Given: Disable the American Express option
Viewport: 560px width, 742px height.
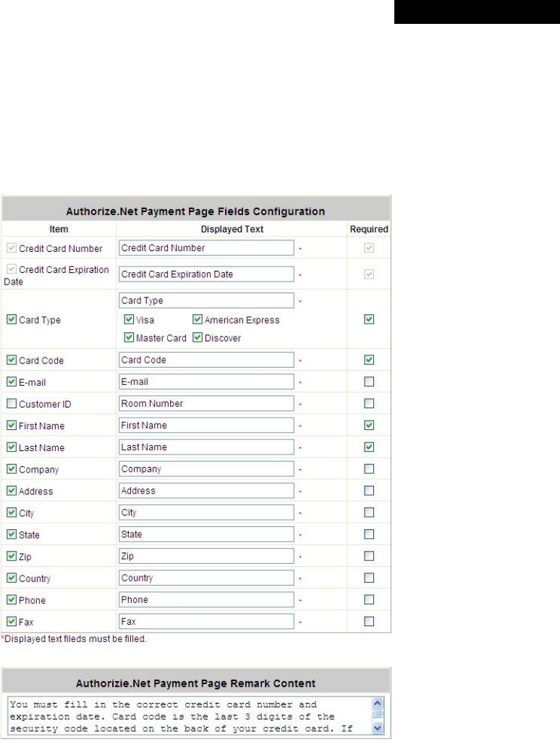Looking at the screenshot, I should 197,319.
